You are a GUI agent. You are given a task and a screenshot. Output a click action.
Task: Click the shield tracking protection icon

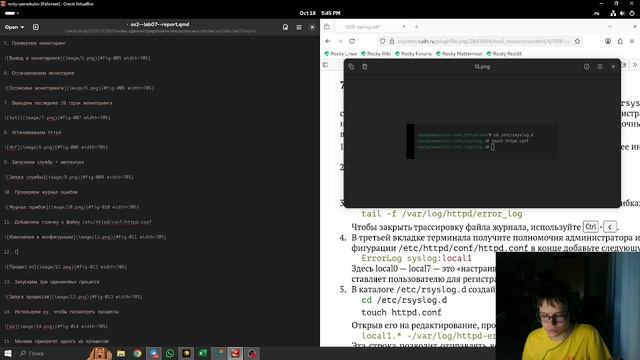pos(382,41)
